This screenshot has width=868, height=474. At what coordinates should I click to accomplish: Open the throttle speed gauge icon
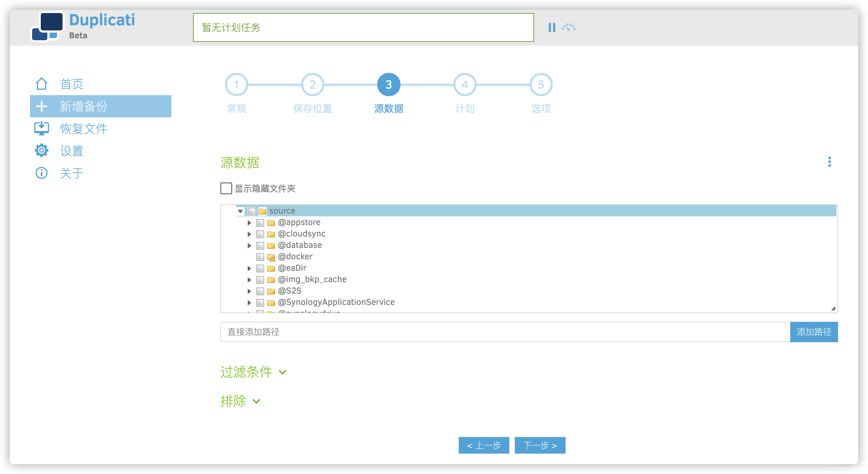pos(568,27)
